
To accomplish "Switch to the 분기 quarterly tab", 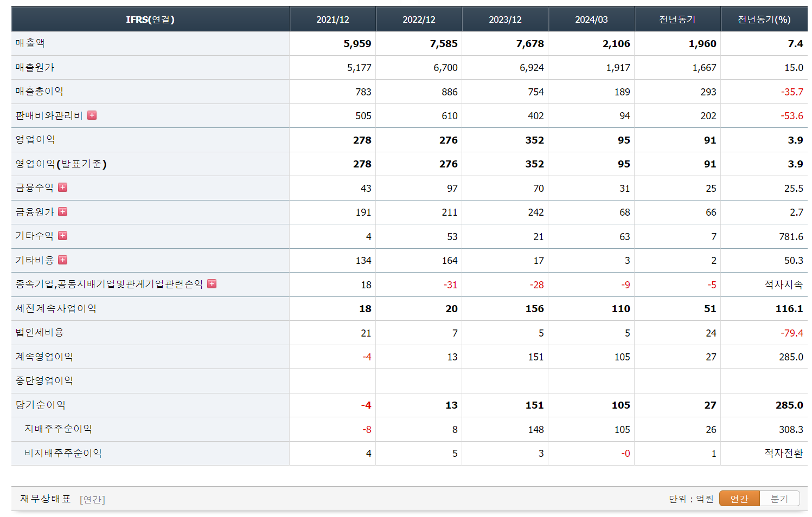I will (779, 499).
